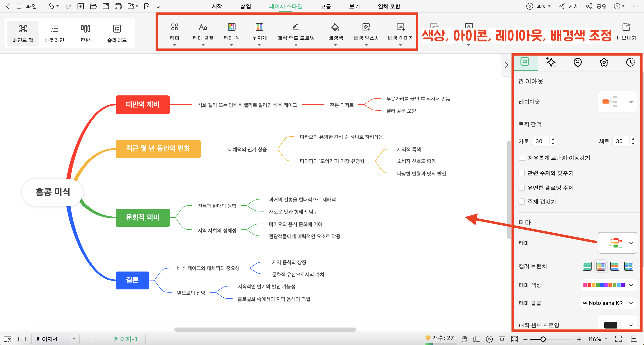The height and width of the screenshot is (345, 644).
Task: Select the 마인드 맵 view mode
Action: point(23,33)
